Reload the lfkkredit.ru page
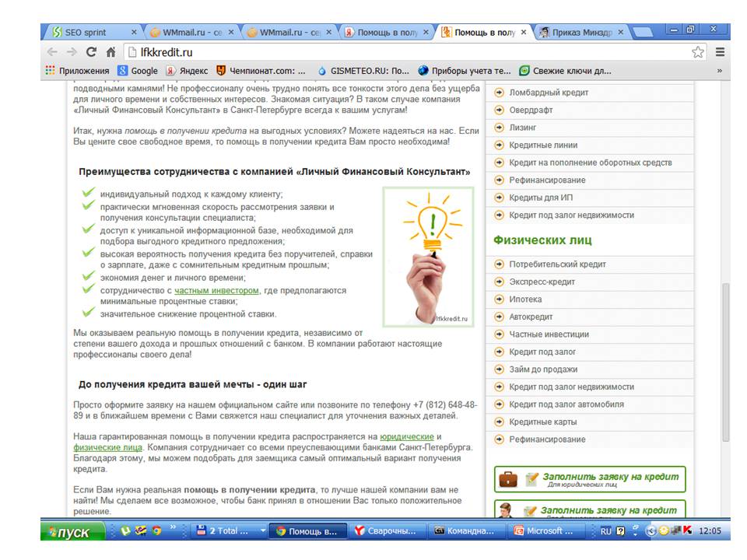 point(91,52)
